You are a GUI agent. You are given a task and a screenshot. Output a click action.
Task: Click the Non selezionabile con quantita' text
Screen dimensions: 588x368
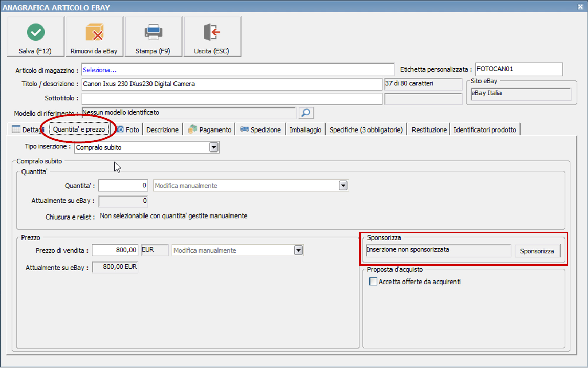click(173, 216)
